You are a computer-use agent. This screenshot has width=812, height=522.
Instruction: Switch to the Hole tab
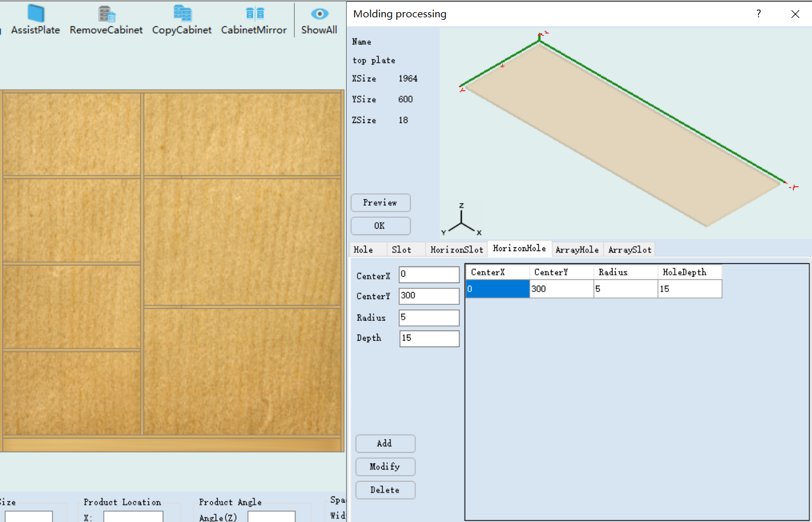point(363,250)
